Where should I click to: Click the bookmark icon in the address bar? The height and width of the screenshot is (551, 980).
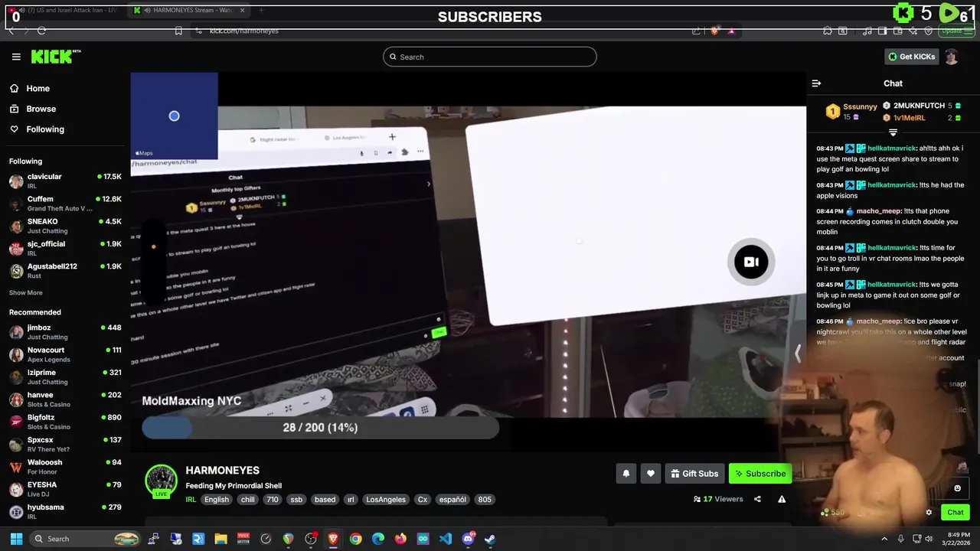pos(178,31)
